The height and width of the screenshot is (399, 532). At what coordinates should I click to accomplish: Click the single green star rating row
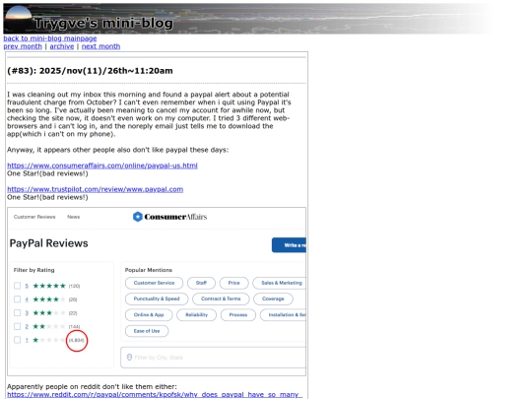pos(49,340)
